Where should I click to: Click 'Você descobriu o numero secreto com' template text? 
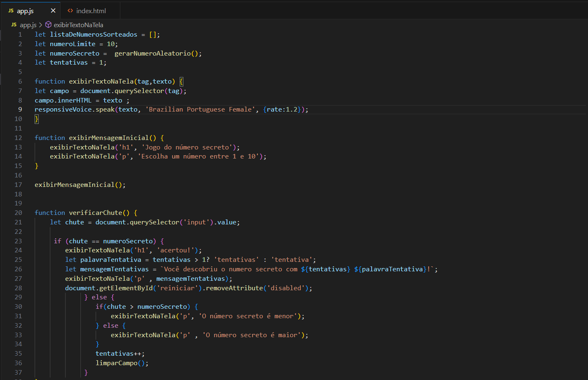(231, 269)
